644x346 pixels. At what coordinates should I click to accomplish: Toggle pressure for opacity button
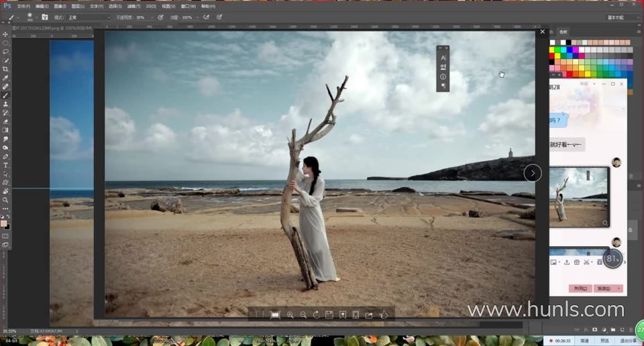(x=160, y=17)
